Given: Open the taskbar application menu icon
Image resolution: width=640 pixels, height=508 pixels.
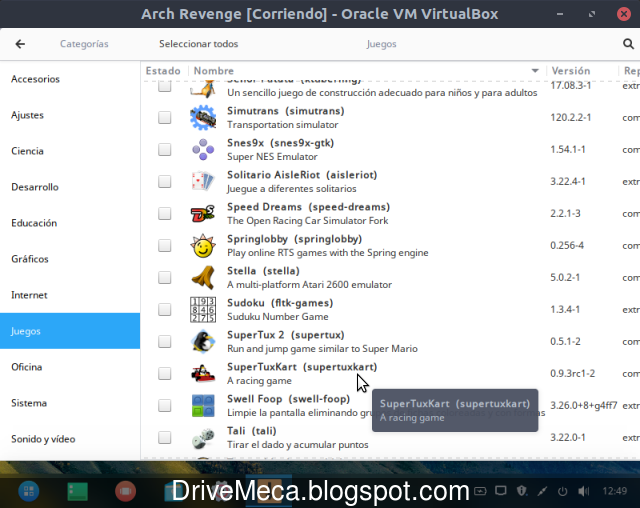Looking at the screenshot, I should [29, 491].
